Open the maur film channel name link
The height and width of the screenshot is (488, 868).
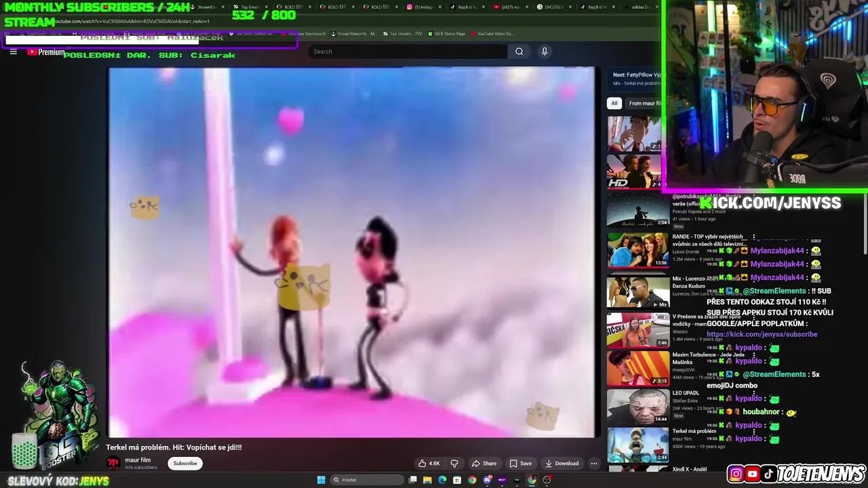click(138, 460)
